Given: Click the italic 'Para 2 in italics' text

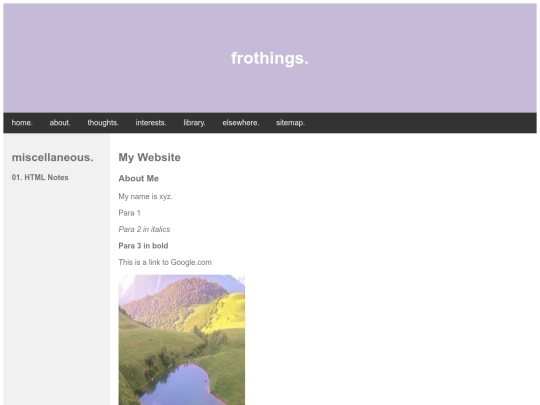Looking at the screenshot, I should coord(144,229).
